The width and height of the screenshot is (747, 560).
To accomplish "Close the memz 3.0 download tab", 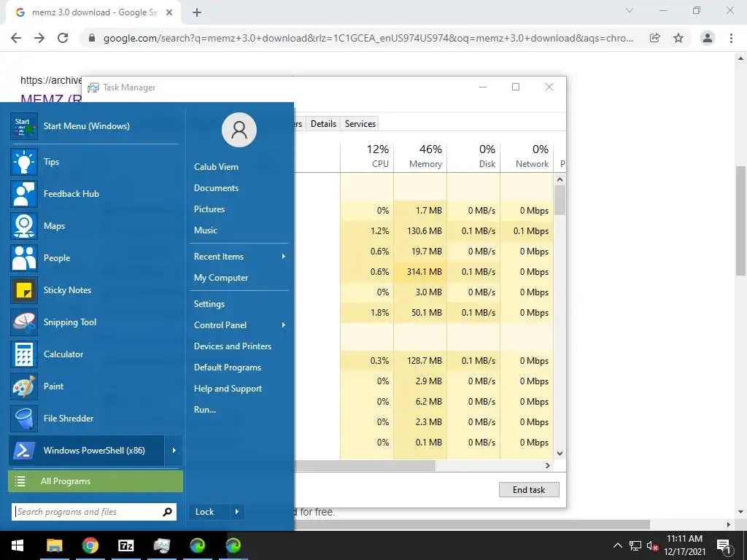I will [x=169, y=12].
